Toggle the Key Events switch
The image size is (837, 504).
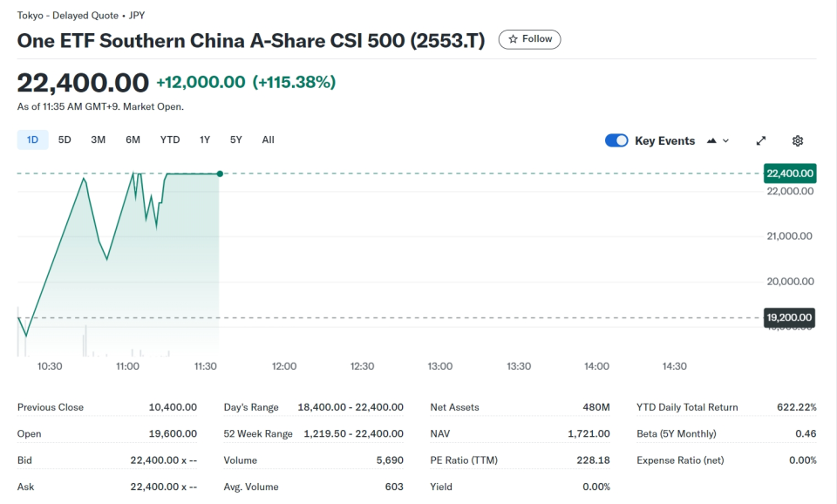coord(616,140)
